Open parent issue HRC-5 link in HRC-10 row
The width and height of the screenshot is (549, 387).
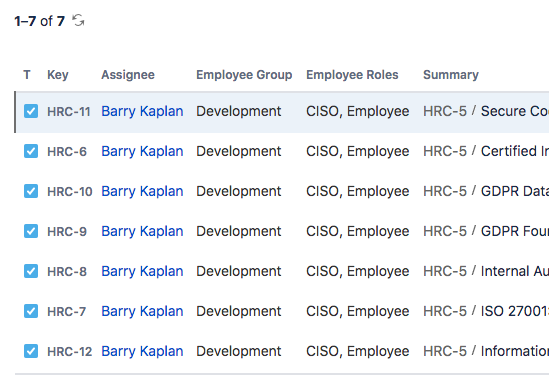pos(445,191)
